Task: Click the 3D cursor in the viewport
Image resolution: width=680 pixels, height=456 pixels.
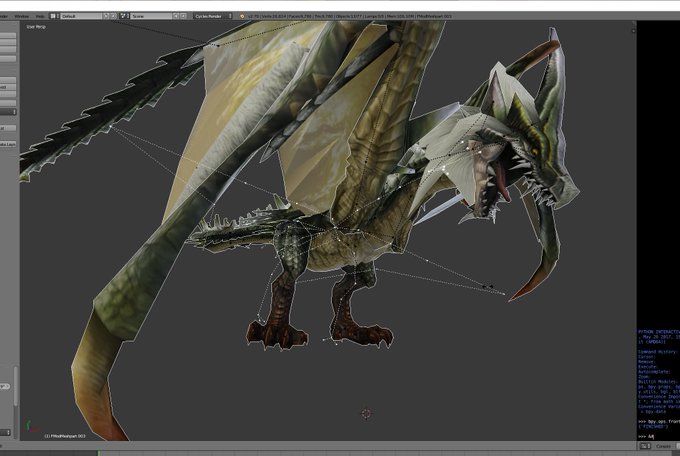Action: click(x=366, y=413)
